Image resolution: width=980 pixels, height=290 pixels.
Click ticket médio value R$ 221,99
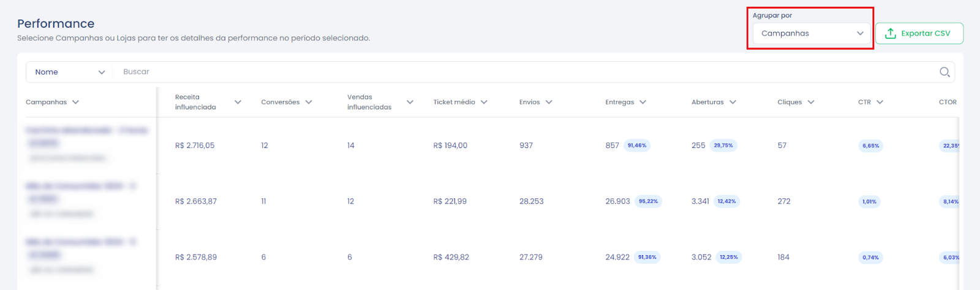click(450, 201)
